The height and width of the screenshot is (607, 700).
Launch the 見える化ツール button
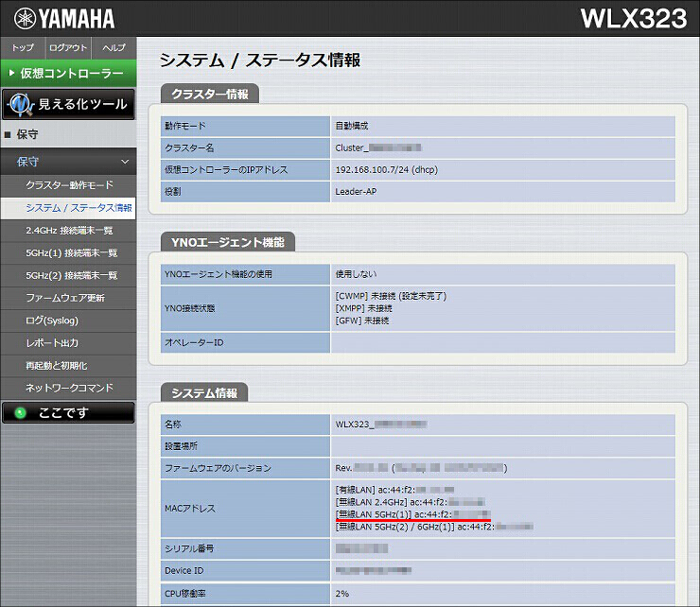(68, 104)
